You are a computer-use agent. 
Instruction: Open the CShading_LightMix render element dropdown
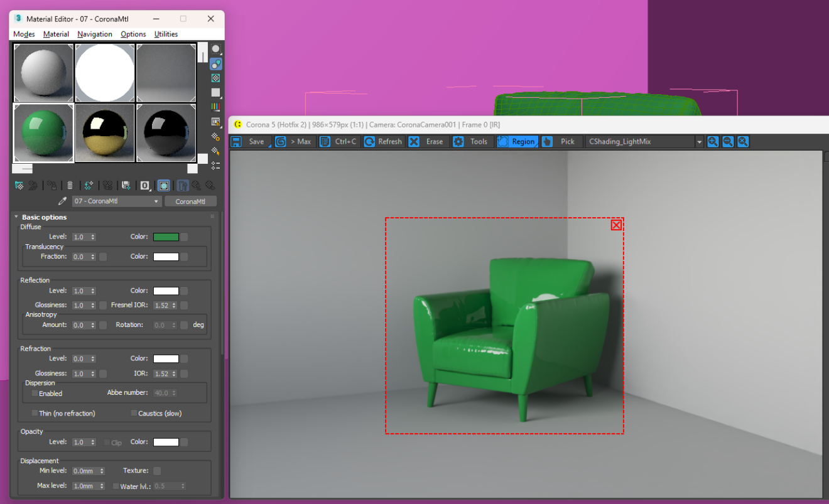(644, 142)
